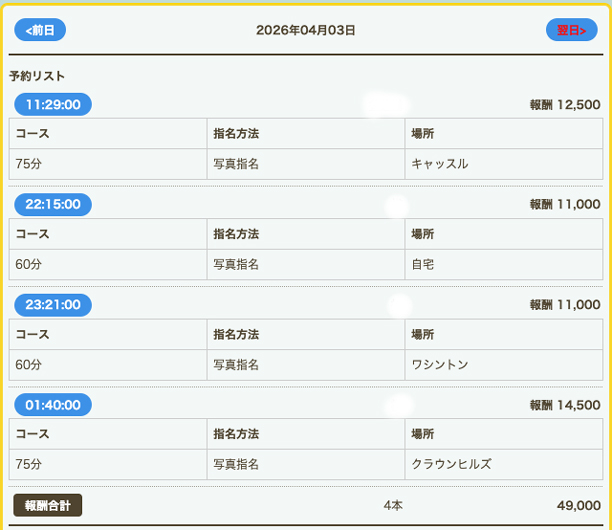Open the 11:29:00 reservation time badge
Viewport: 612px width, 530px height.
pos(53,104)
